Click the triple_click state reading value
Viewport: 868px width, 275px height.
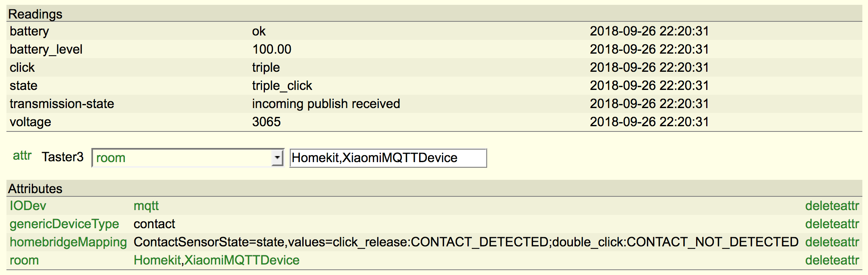282,85
